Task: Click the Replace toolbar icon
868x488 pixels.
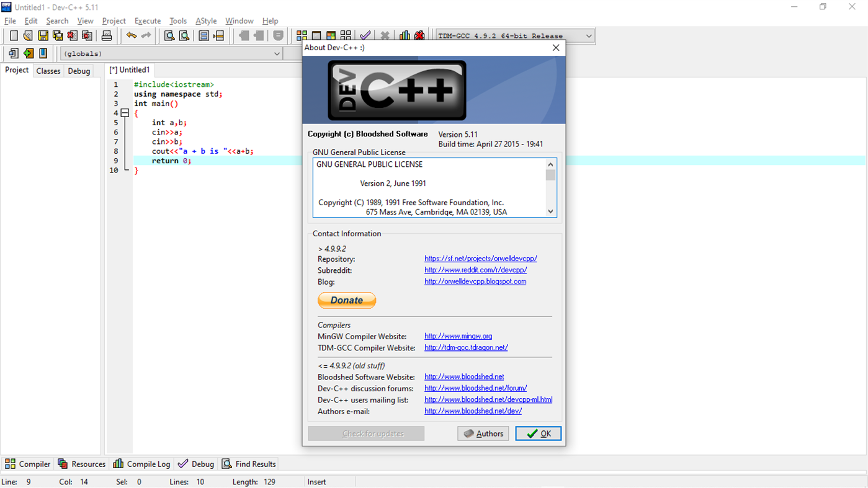Action: (x=184, y=36)
